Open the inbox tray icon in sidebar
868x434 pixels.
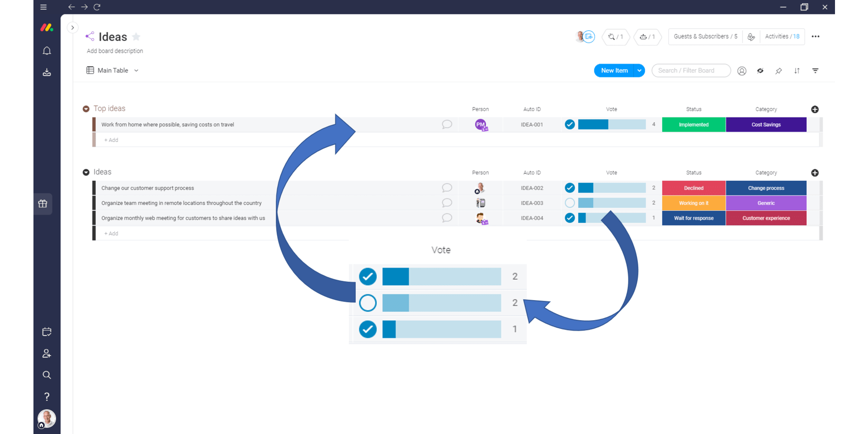(47, 72)
